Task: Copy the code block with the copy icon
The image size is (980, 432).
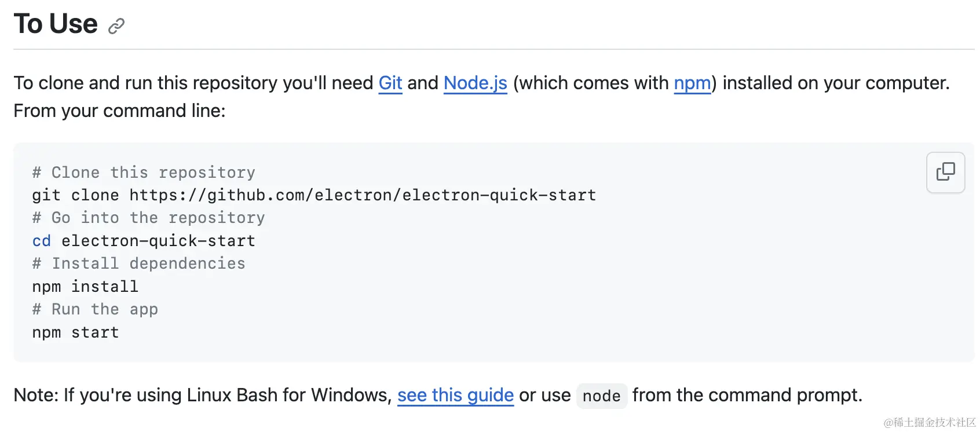Action: pos(945,172)
